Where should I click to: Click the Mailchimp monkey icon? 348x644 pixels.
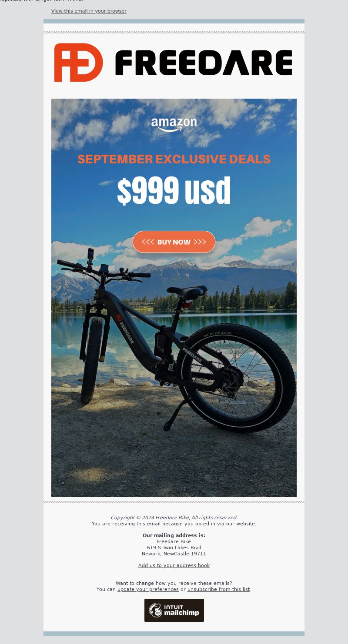click(x=155, y=610)
